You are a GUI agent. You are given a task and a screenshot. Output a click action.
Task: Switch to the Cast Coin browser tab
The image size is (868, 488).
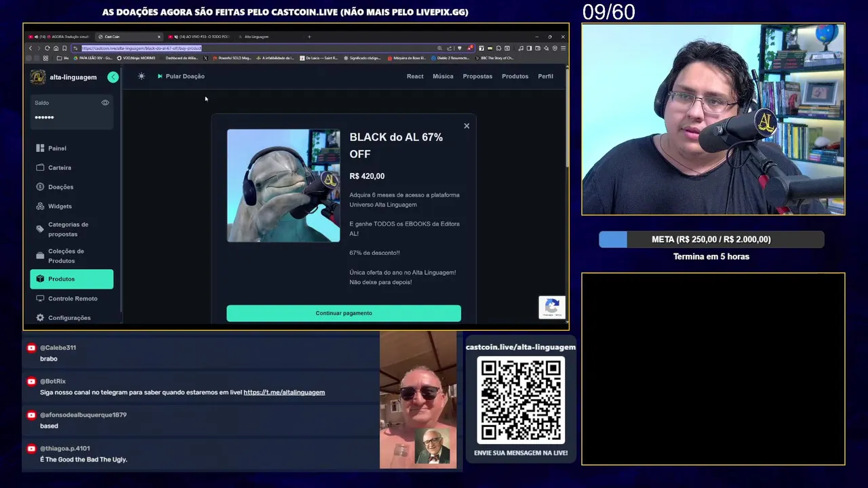(127, 37)
